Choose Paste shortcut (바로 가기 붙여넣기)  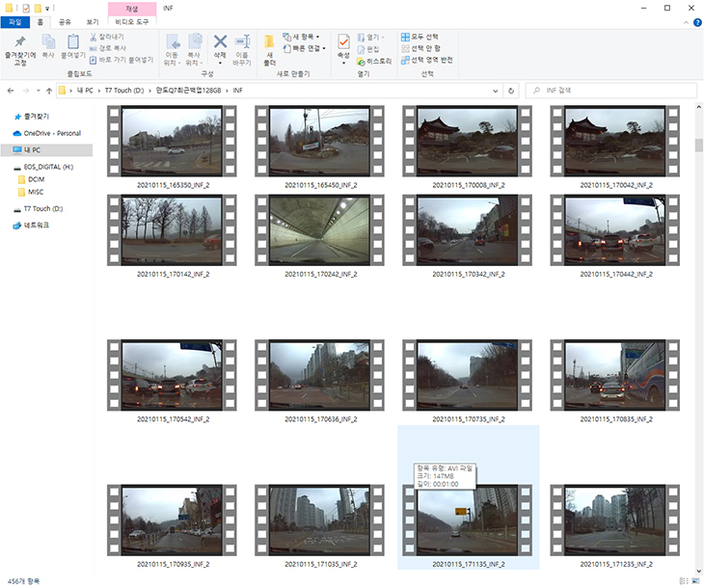[x=122, y=60]
